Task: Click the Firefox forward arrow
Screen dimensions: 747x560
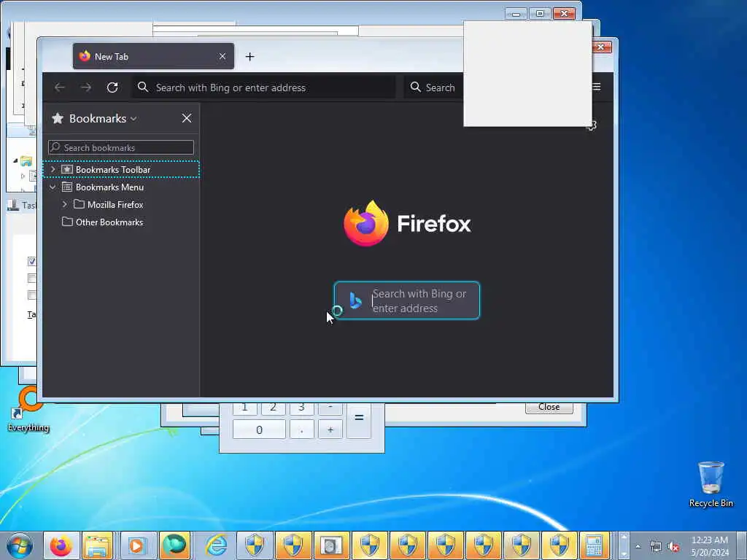Action: pyautogui.click(x=86, y=87)
